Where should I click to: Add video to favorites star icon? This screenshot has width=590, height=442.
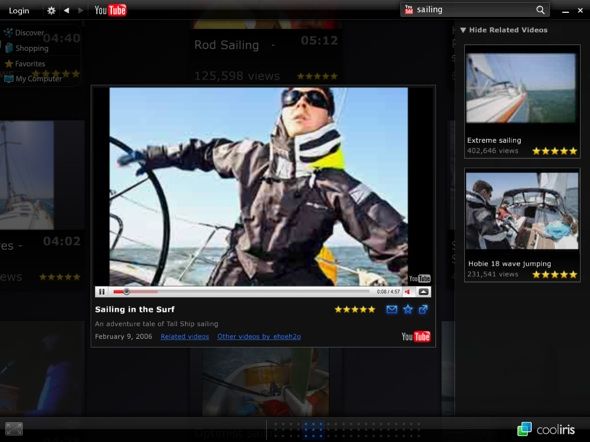coord(408,309)
